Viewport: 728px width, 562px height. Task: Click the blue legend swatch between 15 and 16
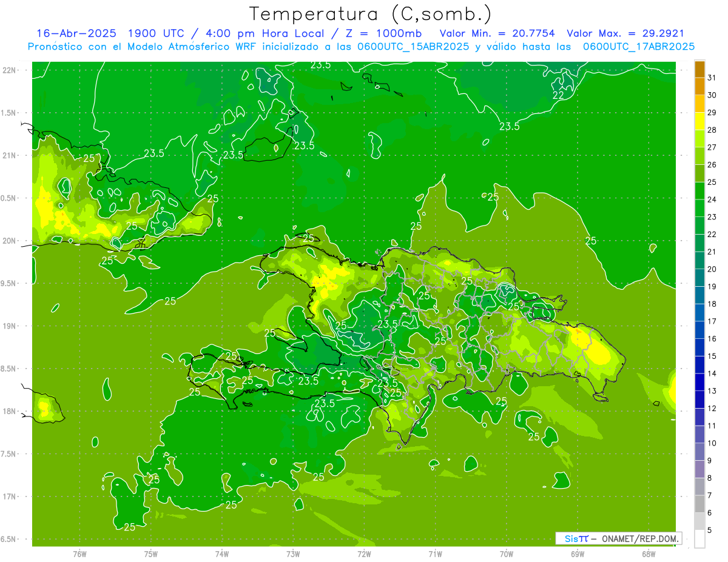[699, 347]
